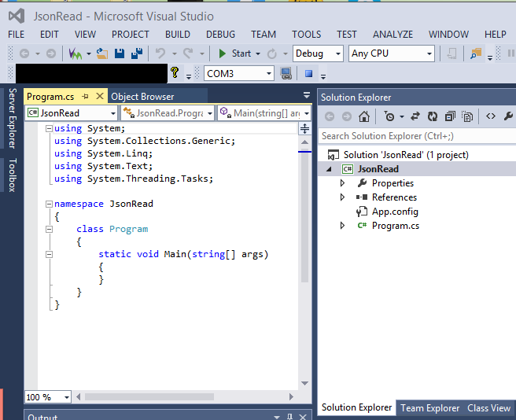
Task: Click Sync with Active Document icon
Action: [415, 116]
